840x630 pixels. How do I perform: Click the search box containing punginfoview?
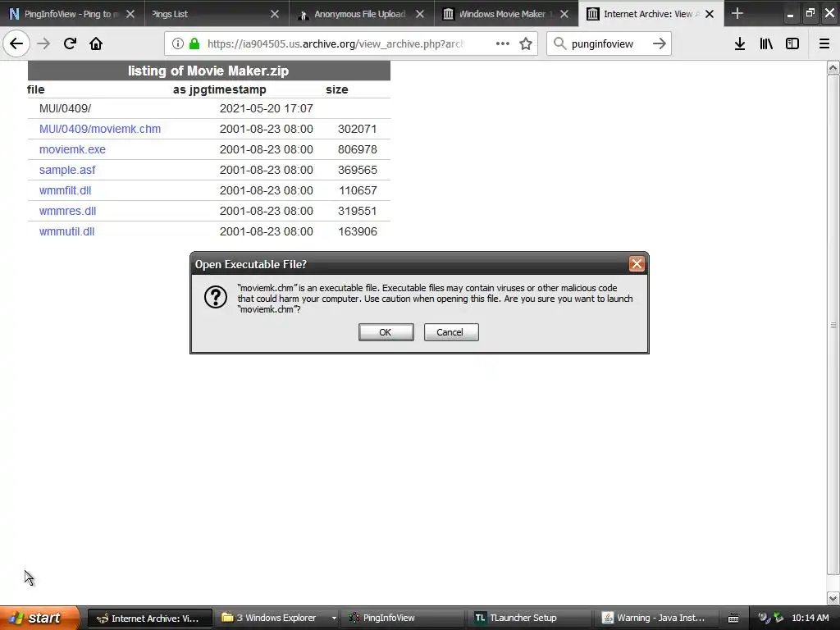pyautogui.click(x=608, y=44)
